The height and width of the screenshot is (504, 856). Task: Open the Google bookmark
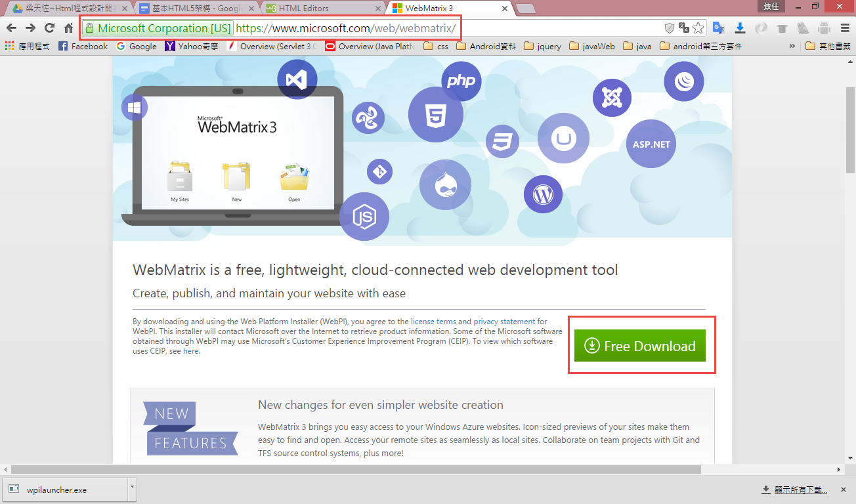(137, 46)
